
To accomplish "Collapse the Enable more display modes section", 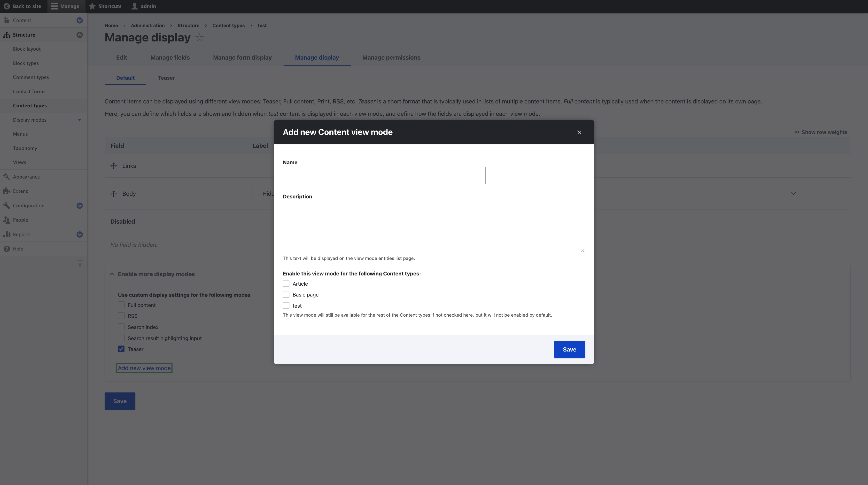I will click(112, 274).
